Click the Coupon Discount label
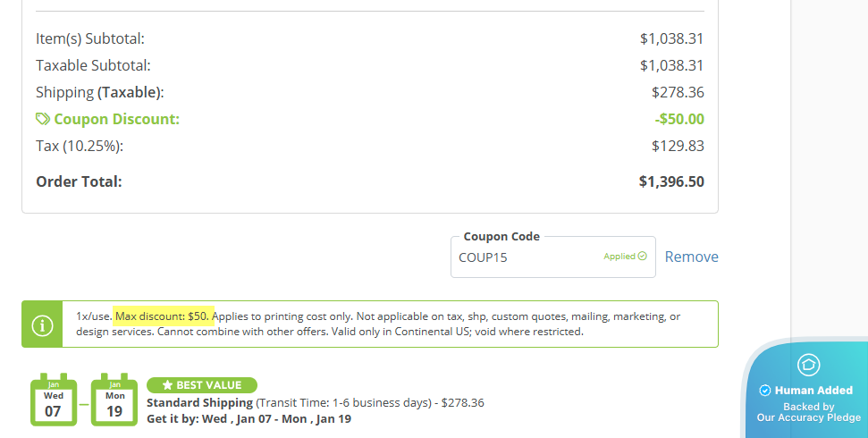 116,119
